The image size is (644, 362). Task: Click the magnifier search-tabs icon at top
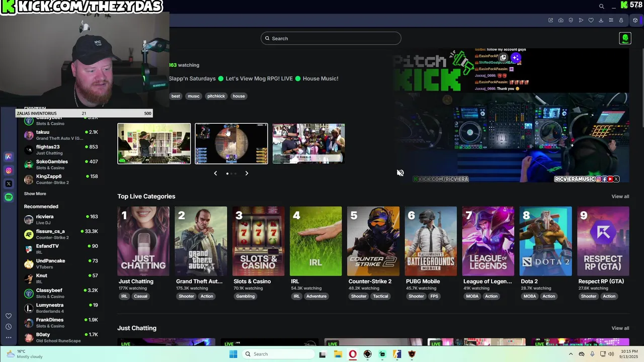coord(601,6)
